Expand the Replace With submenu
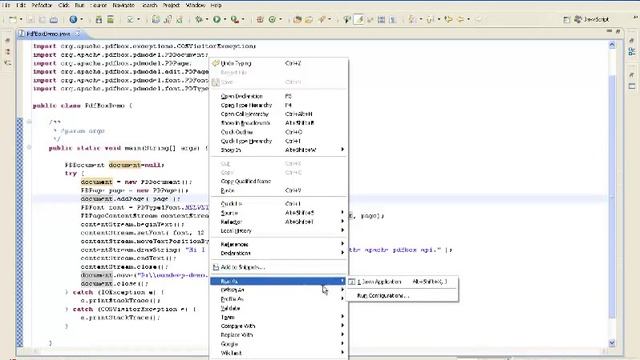This screenshot has height=360, width=640. click(x=279, y=335)
